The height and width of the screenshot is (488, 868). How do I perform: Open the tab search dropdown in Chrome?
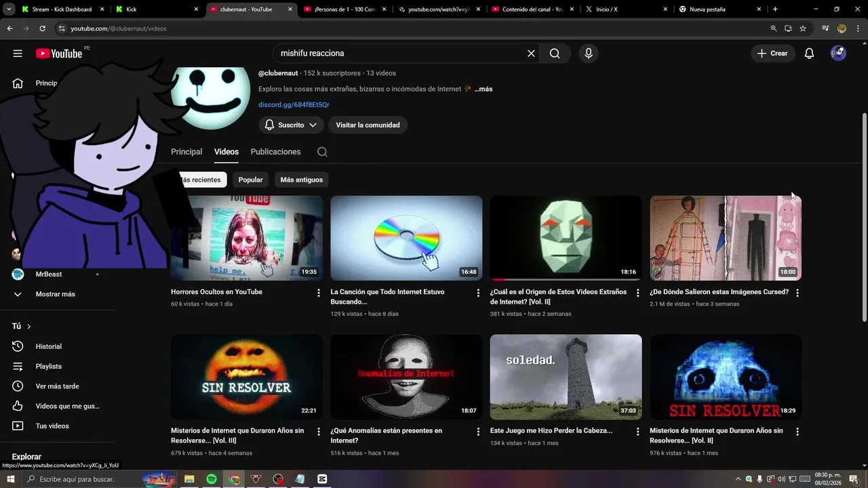(9, 9)
